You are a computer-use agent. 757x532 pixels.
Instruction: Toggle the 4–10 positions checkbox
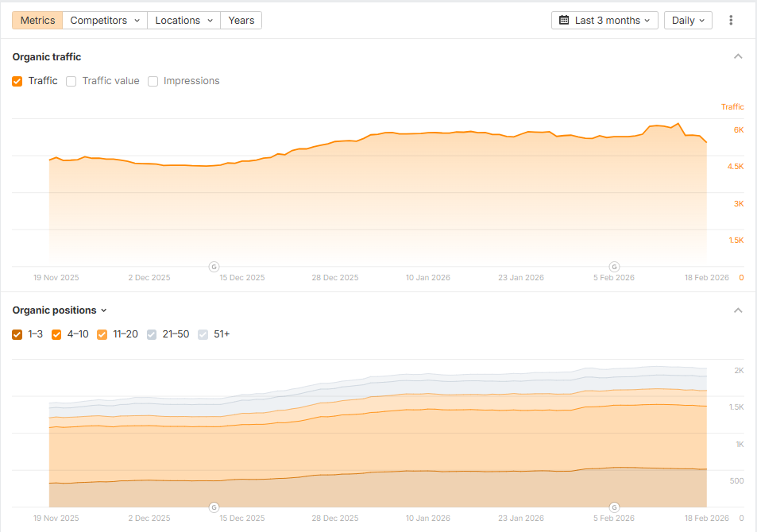tap(56, 334)
